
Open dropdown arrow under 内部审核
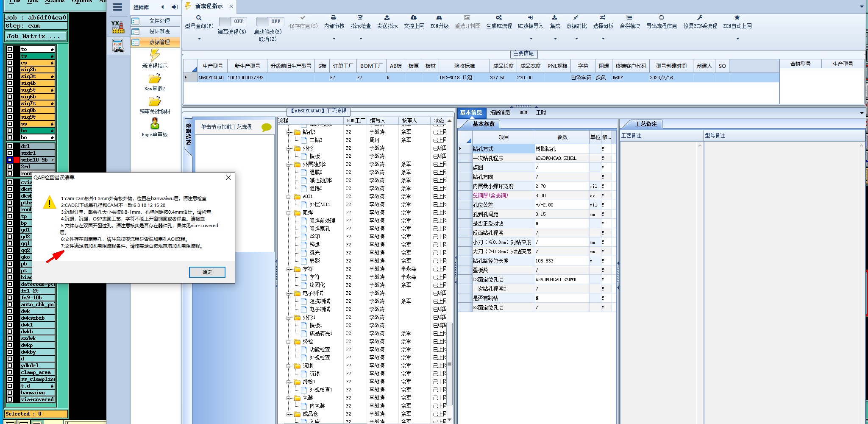coord(334,39)
